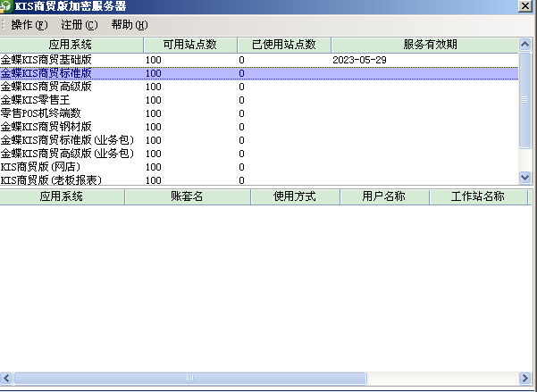Select the 金蝶KIS商贸基础版 row

[x=259, y=60]
